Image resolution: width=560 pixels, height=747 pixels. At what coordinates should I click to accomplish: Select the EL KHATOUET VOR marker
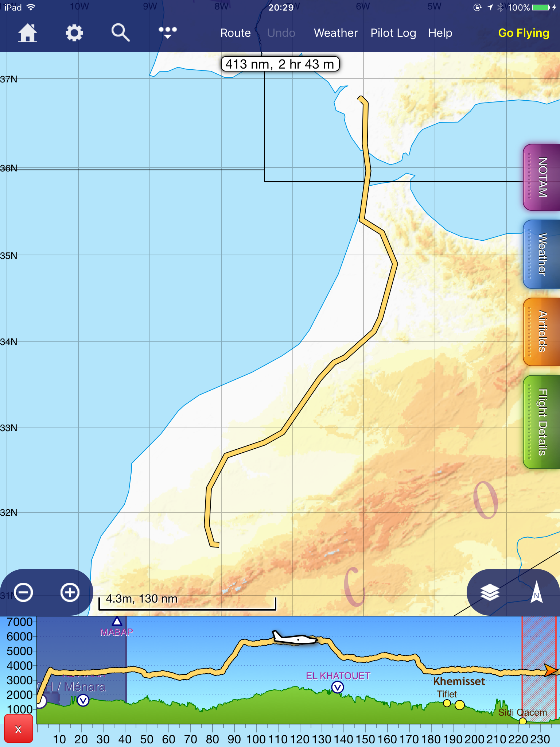(x=338, y=688)
